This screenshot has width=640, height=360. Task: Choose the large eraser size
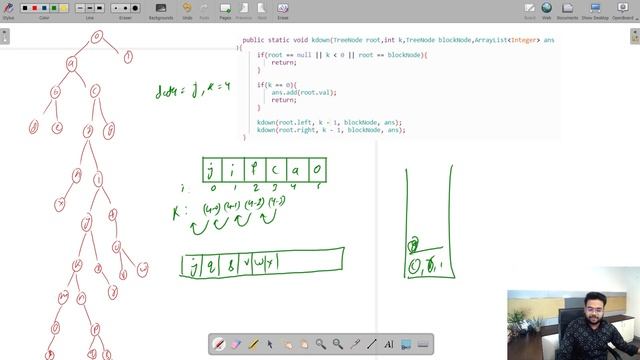[x=135, y=8]
